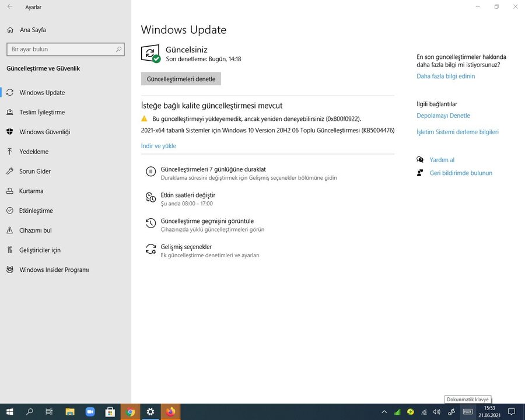Click Yardım al link
525x420 pixels.
(x=442, y=160)
